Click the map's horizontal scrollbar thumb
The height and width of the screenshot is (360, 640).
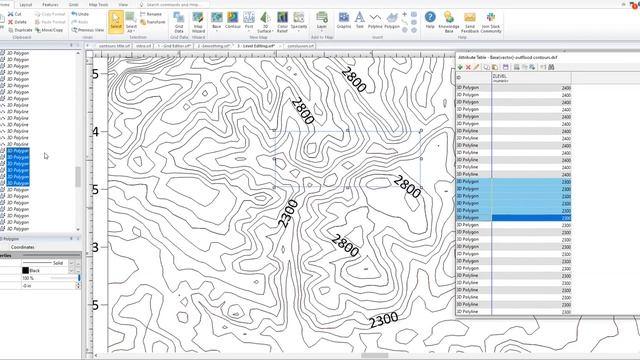[374, 356]
